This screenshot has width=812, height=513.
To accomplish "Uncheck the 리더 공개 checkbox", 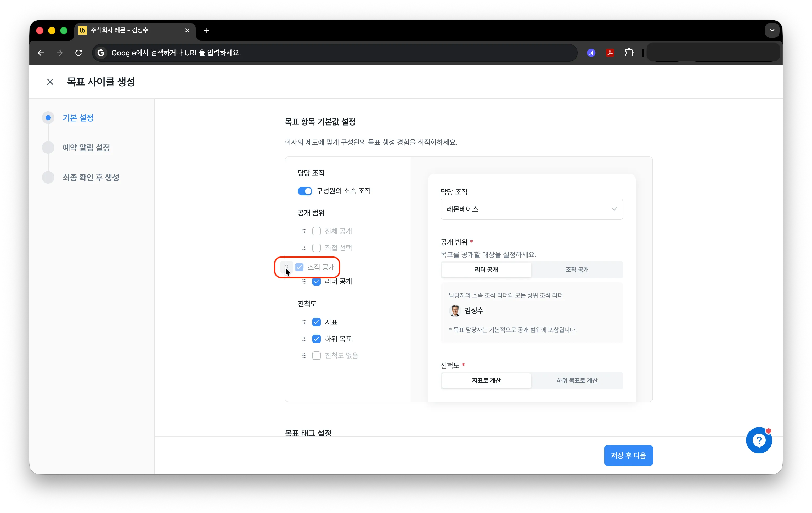I will point(316,281).
